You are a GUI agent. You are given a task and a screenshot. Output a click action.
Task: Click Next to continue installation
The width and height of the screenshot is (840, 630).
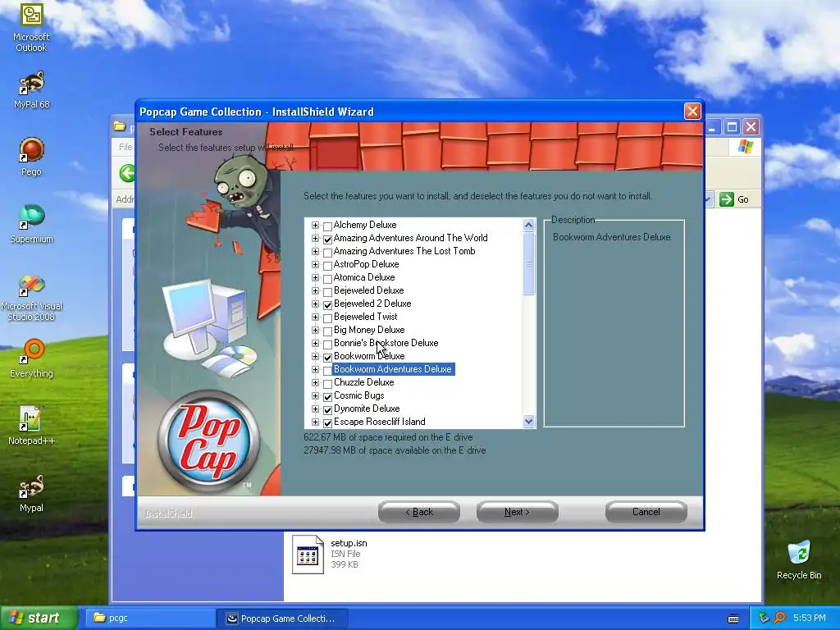517,512
